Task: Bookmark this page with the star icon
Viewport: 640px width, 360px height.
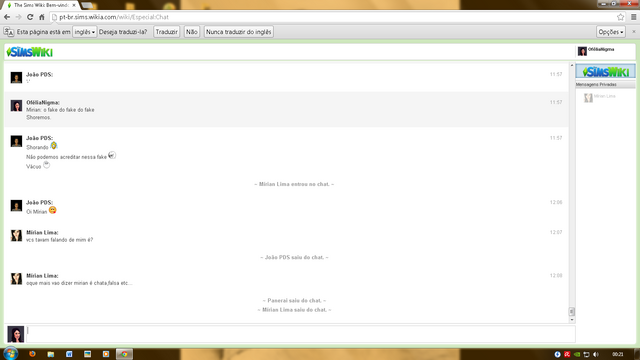Action: [620, 17]
